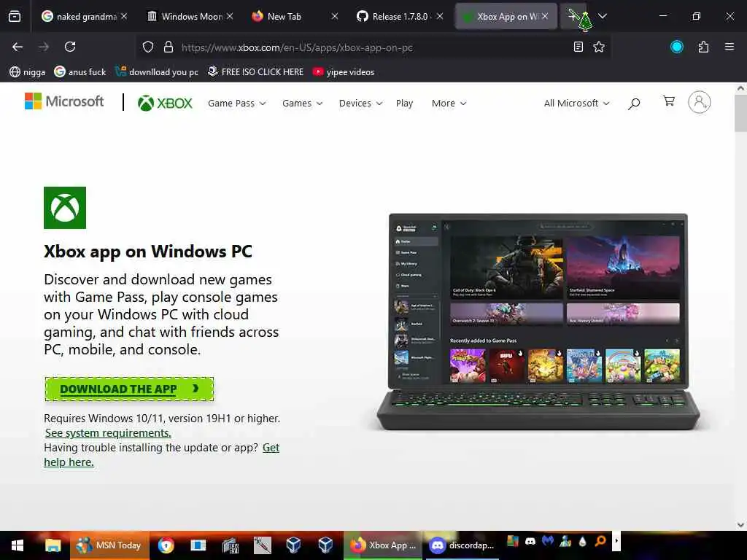Image resolution: width=747 pixels, height=560 pixels.
Task: Click the Download the App button
Action: [x=129, y=389]
